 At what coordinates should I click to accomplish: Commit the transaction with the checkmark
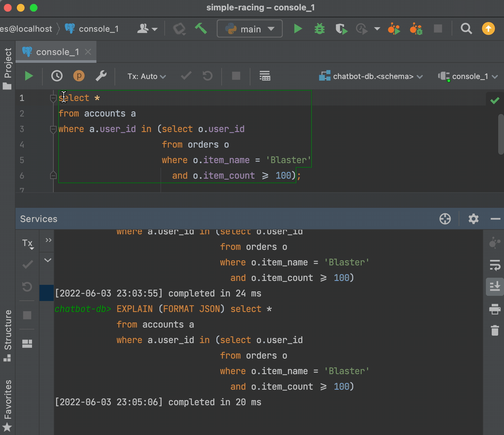[x=186, y=76]
